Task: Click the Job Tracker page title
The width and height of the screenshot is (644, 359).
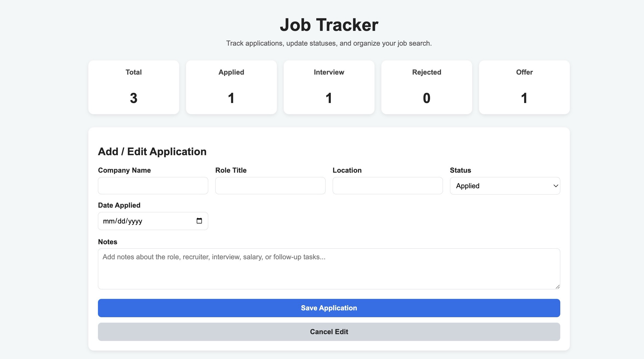Action: point(329,25)
